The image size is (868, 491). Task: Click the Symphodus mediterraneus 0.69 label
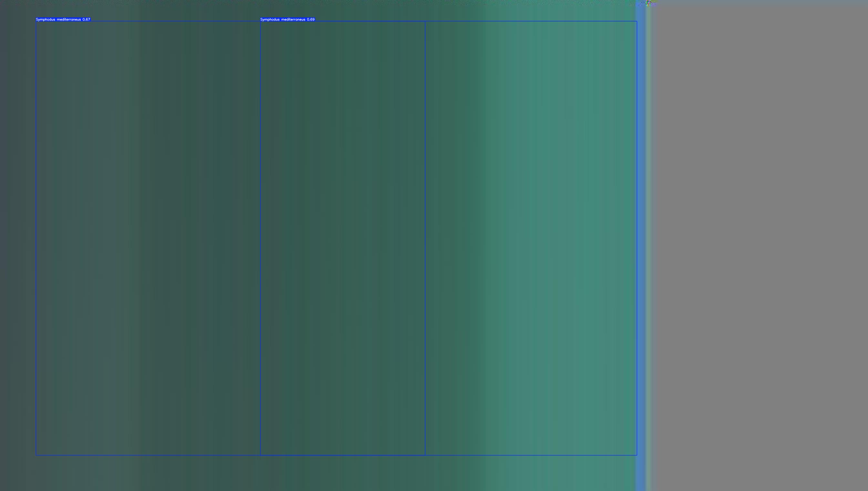click(287, 20)
